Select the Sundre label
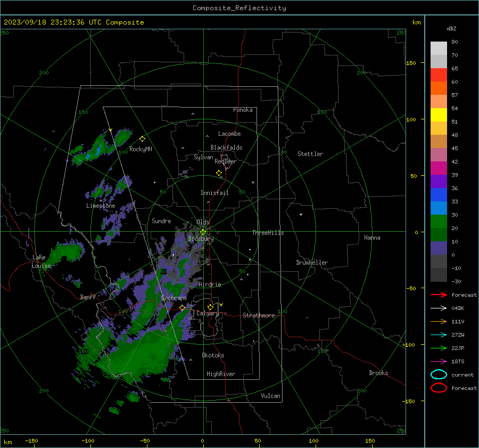This screenshot has height=448, width=479. (161, 221)
